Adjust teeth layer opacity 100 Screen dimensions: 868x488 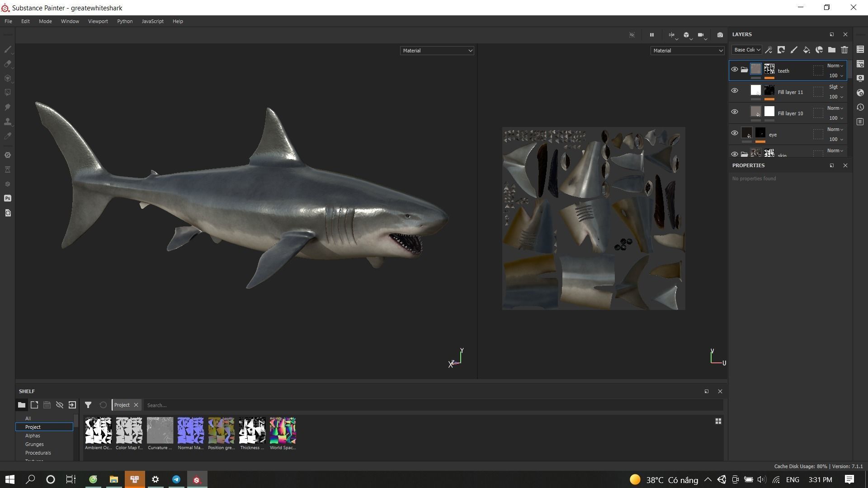pyautogui.click(x=835, y=75)
